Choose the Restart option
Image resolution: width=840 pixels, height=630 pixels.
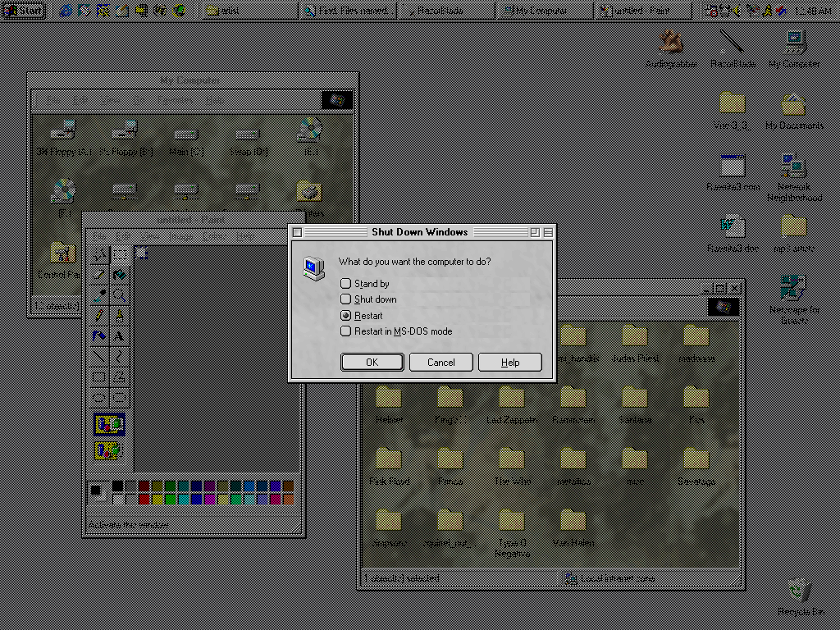[x=362, y=316]
